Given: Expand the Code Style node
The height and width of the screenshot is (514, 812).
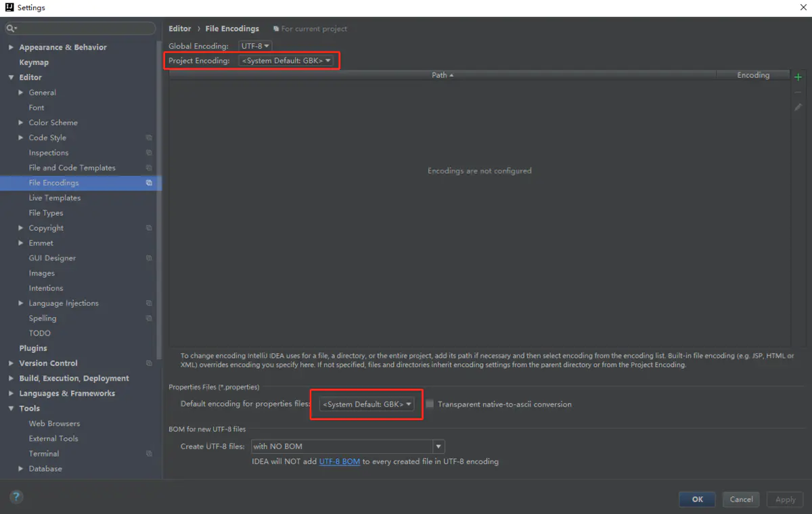Looking at the screenshot, I should pos(21,138).
